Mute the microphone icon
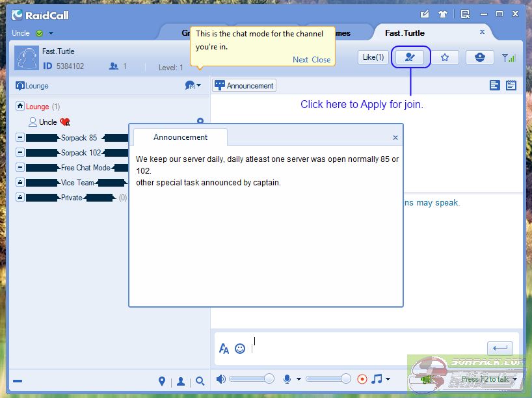The height and width of the screenshot is (398, 532). (287, 379)
